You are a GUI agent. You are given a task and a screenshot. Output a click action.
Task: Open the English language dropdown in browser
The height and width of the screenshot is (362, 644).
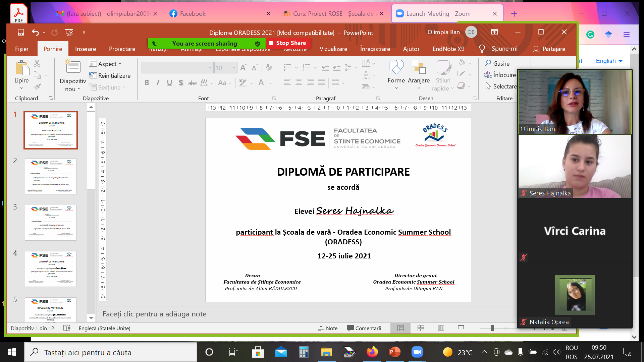pyautogui.click(x=609, y=61)
